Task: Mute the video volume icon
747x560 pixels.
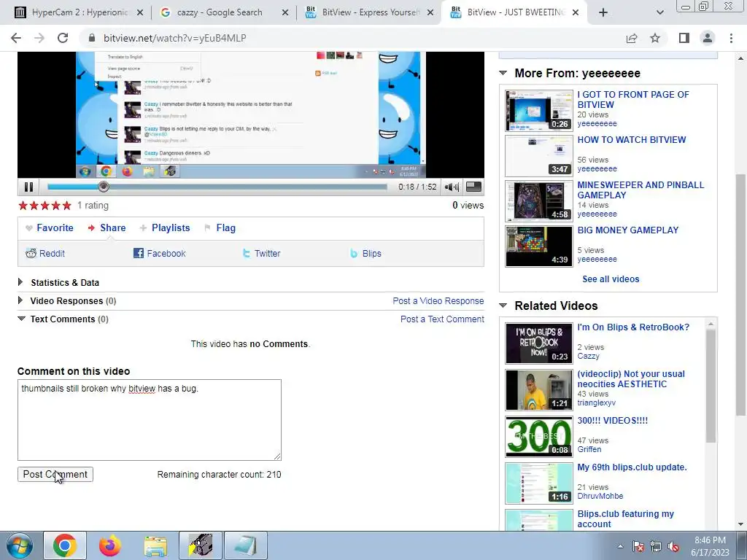Action: point(452,187)
